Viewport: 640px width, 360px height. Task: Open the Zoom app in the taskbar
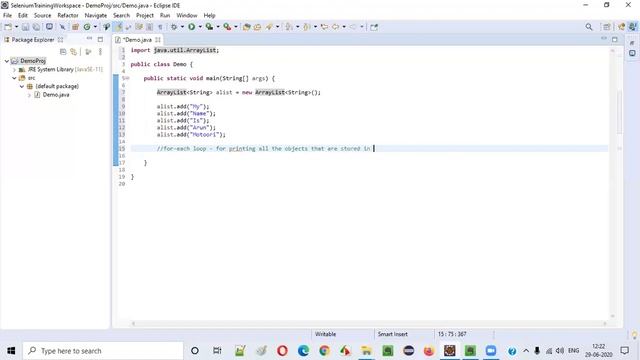491,351
